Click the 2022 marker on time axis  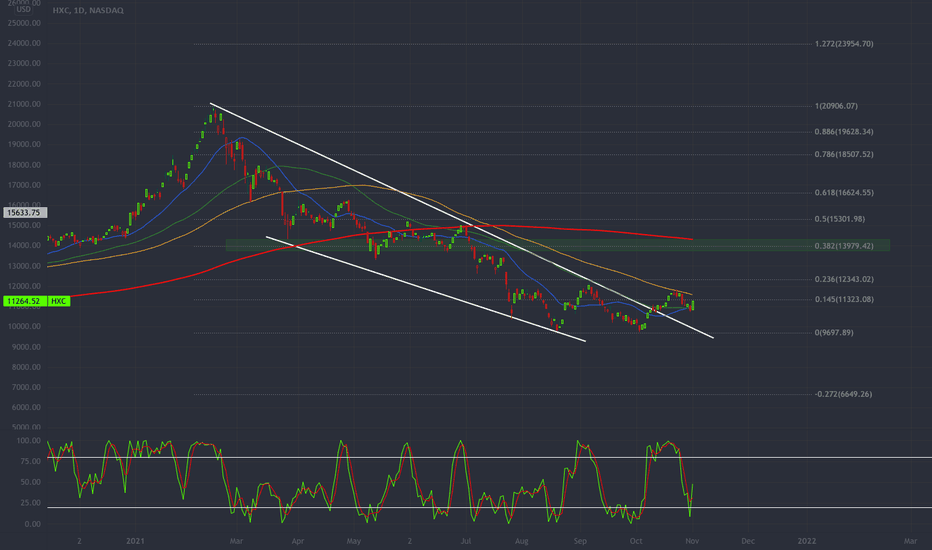807,540
